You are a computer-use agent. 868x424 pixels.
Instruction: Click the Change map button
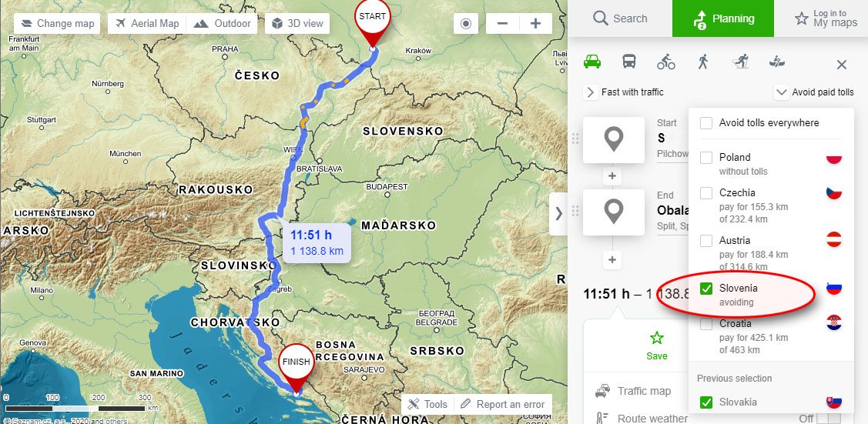[55, 23]
